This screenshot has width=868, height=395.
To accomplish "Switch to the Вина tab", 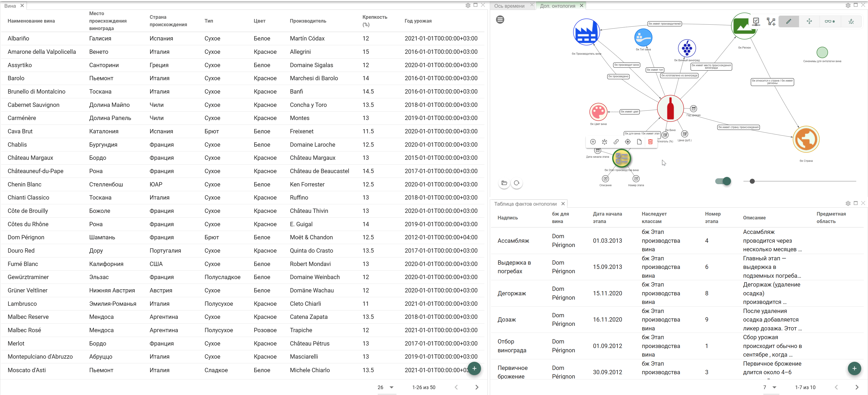I will tap(10, 6).
